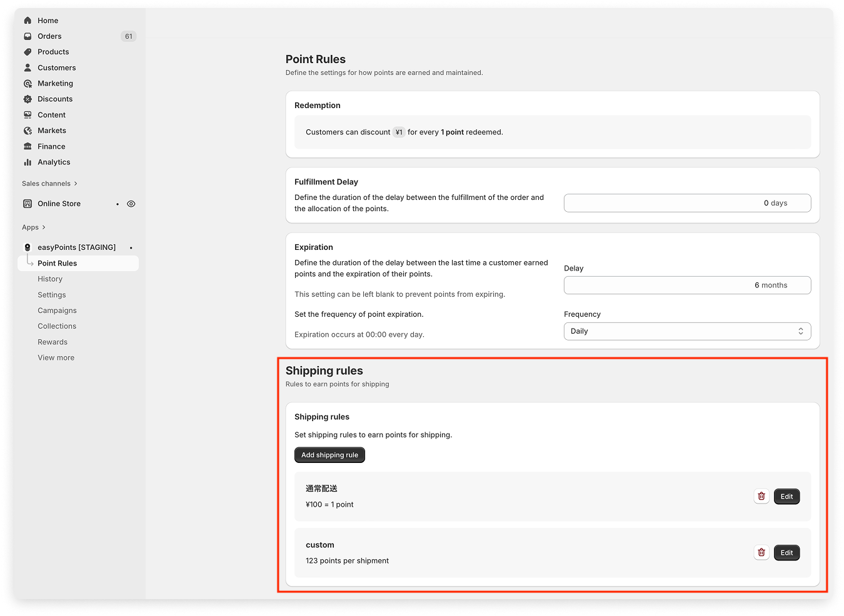This screenshot has height=616, width=844.
Task: Open History in easyPoints menu
Action: click(50, 279)
